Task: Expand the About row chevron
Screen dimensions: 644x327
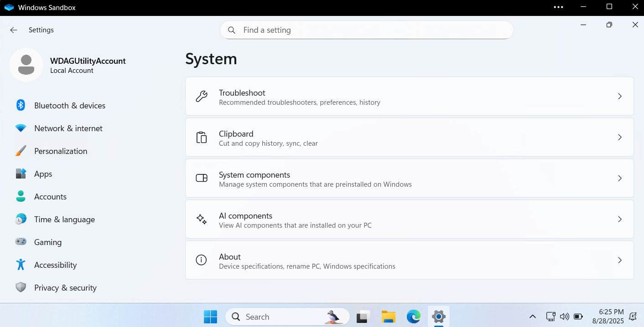Action: tap(620, 260)
